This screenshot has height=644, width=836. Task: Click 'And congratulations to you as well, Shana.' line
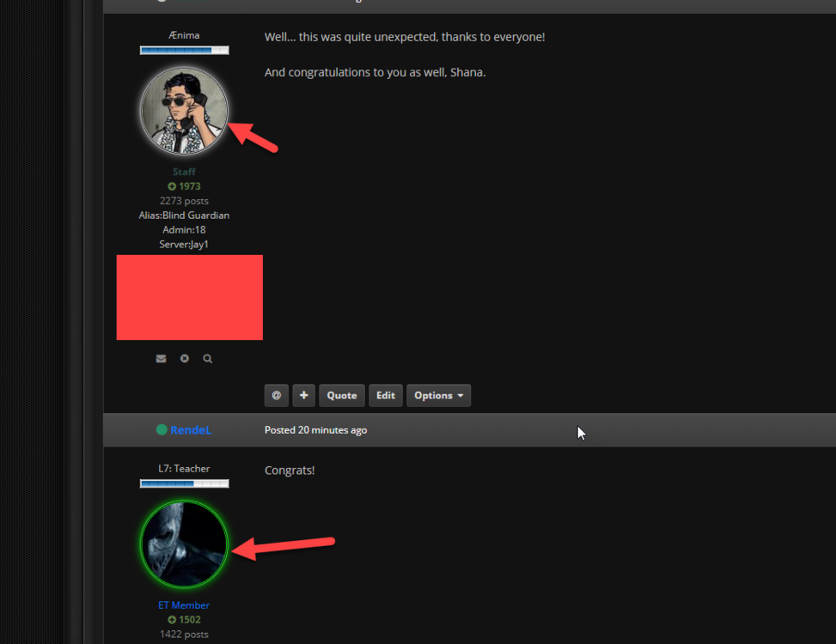(375, 72)
